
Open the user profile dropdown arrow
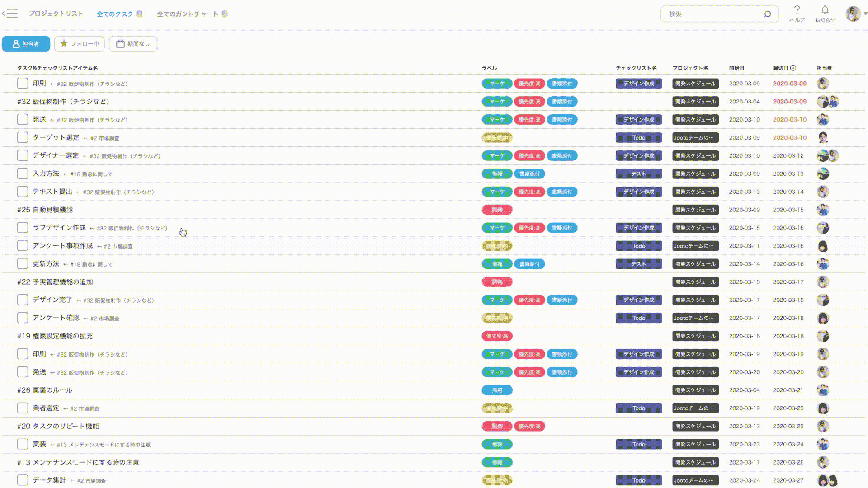[x=865, y=14]
